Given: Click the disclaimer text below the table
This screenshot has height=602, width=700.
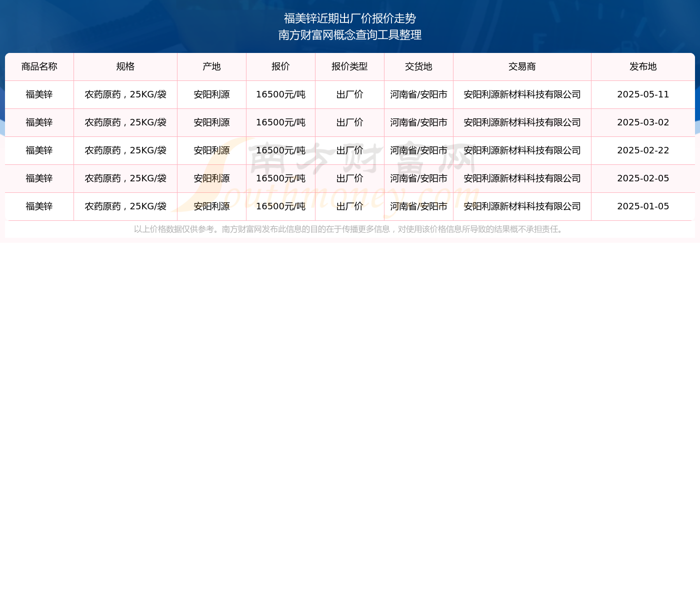Looking at the screenshot, I should click(350, 230).
